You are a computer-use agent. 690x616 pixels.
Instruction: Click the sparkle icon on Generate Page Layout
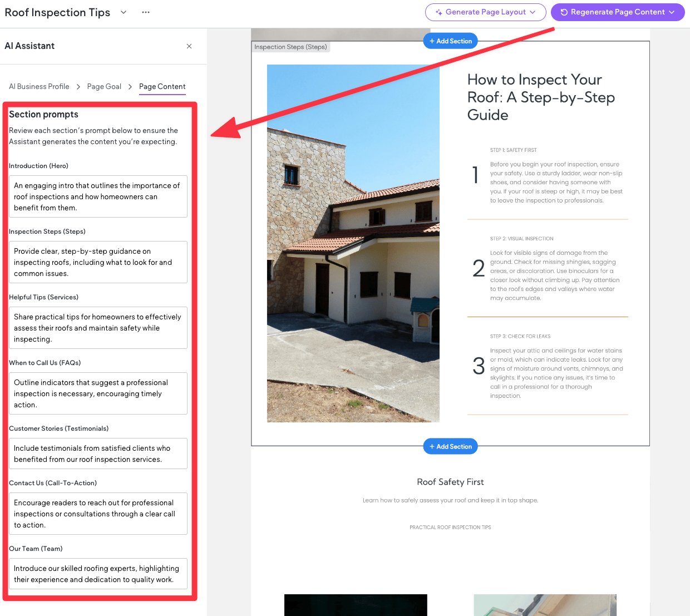tap(440, 12)
